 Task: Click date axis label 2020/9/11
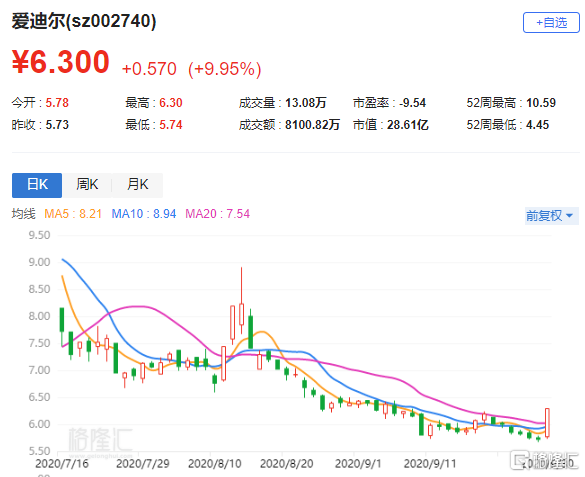[x=430, y=464]
